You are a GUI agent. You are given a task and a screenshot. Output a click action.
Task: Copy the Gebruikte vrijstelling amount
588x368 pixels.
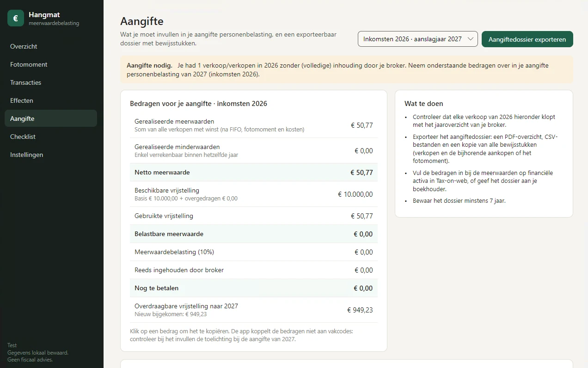pyautogui.click(x=362, y=216)
